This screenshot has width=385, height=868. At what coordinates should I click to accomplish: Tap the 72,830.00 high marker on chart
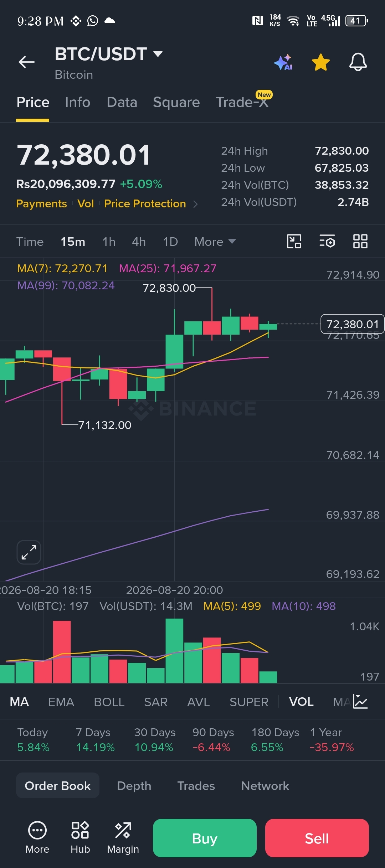tap(169, 288)
